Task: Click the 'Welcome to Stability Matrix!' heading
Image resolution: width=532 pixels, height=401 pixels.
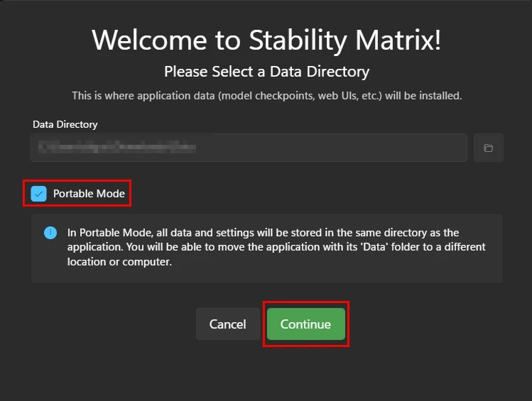Action: (266, 40)
